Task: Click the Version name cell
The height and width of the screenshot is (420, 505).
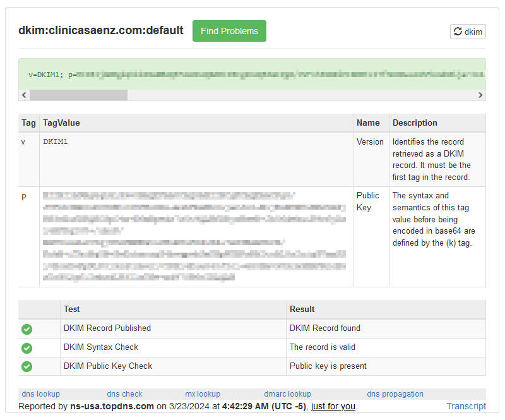Action: 371,160
